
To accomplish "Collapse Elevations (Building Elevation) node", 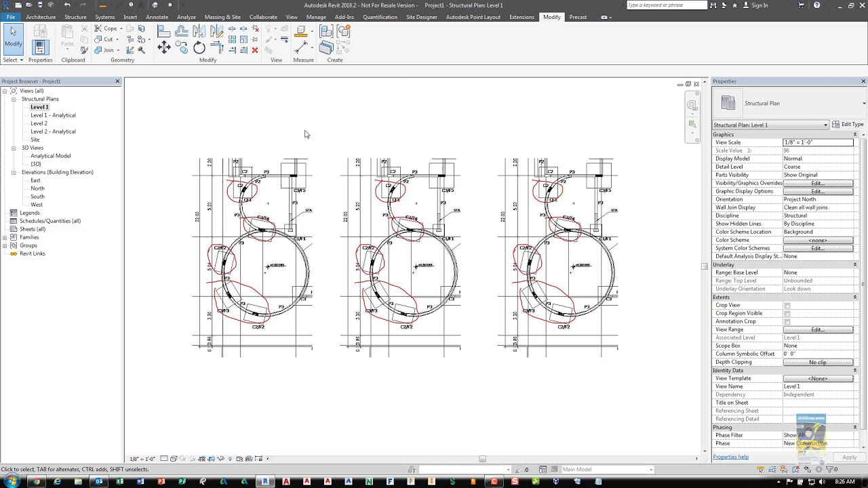I will (x=13, y=172).
